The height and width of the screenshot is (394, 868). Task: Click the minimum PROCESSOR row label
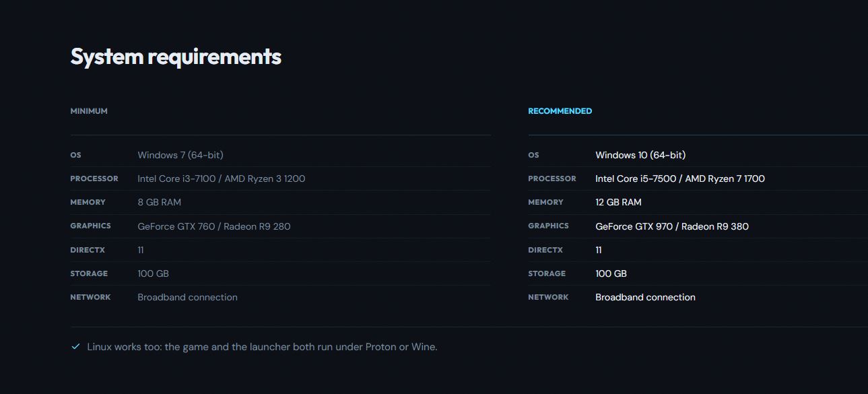pos(94,178)
